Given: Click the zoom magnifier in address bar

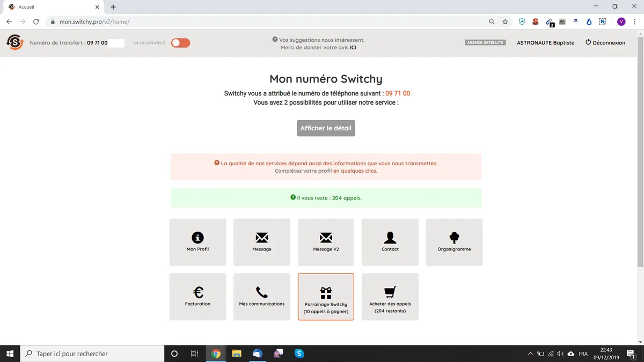Looking at the screenshot, I should (x=492, y=22).
